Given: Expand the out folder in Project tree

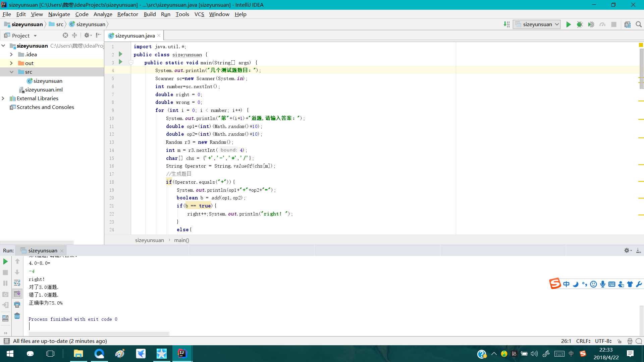Looking at the screenshot, I should tap(11, 63).
